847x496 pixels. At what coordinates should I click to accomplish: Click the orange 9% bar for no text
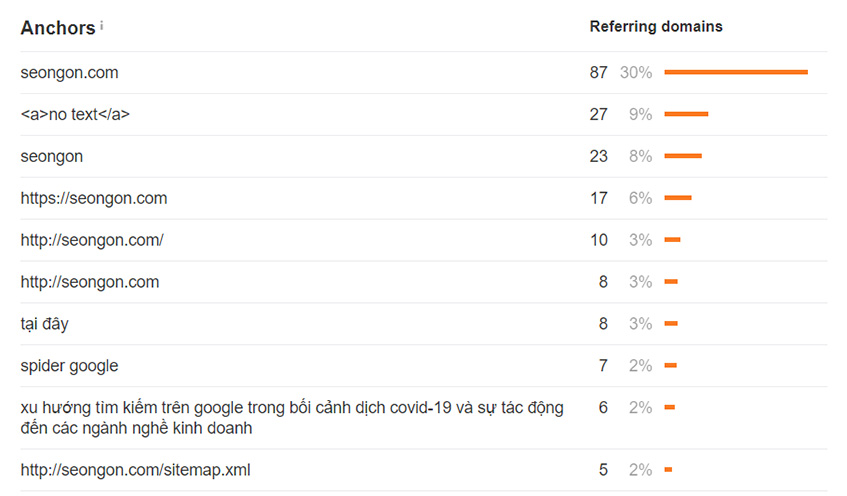(686, 114)
